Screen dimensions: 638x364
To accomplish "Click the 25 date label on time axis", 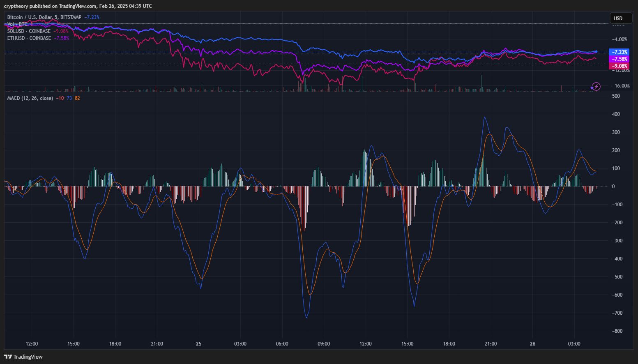I will (199, 344).
